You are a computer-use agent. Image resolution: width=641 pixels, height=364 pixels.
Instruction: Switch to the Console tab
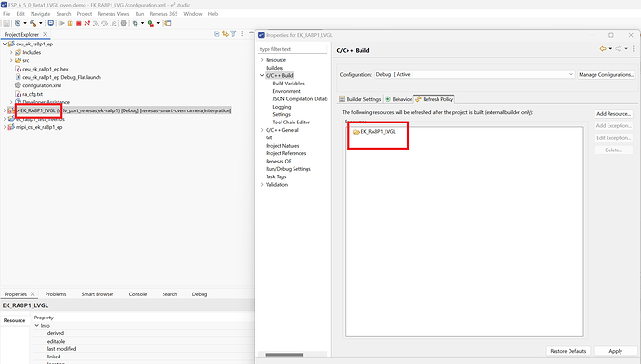click(x=137, y=294)
